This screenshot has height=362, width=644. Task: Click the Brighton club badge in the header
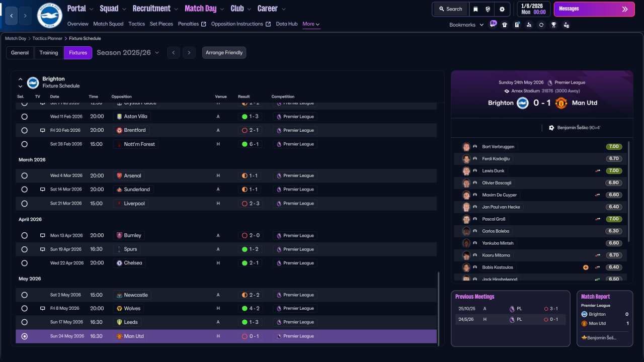(50, 16)
